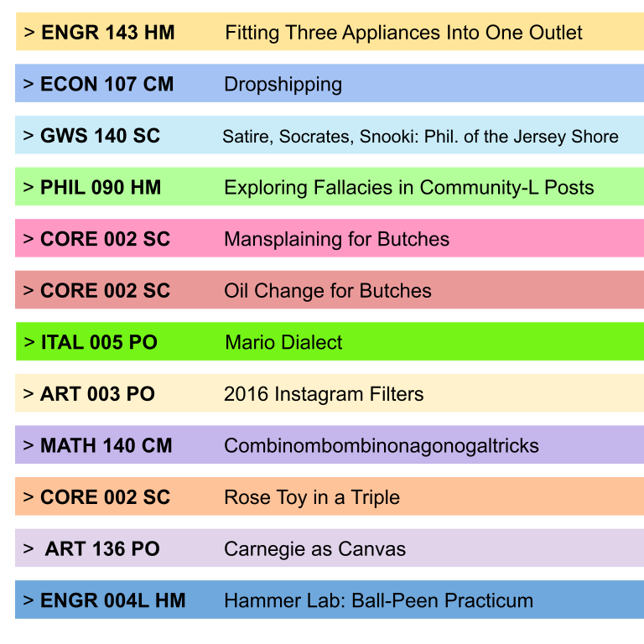644x644 pixels.
Task: Expand arrow for Mansplaining for Butches row
Action: click(29, 239)
